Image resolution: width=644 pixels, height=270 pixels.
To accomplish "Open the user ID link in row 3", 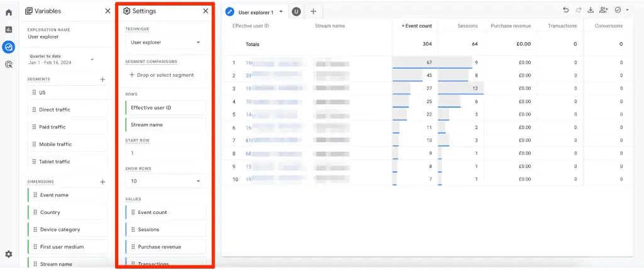I will coord(274,88).
